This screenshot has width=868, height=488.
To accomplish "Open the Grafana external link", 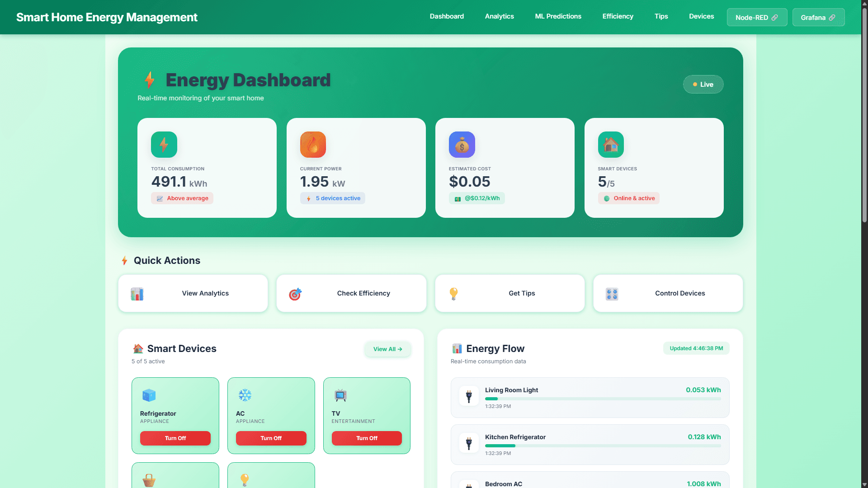I will (818, 17).
